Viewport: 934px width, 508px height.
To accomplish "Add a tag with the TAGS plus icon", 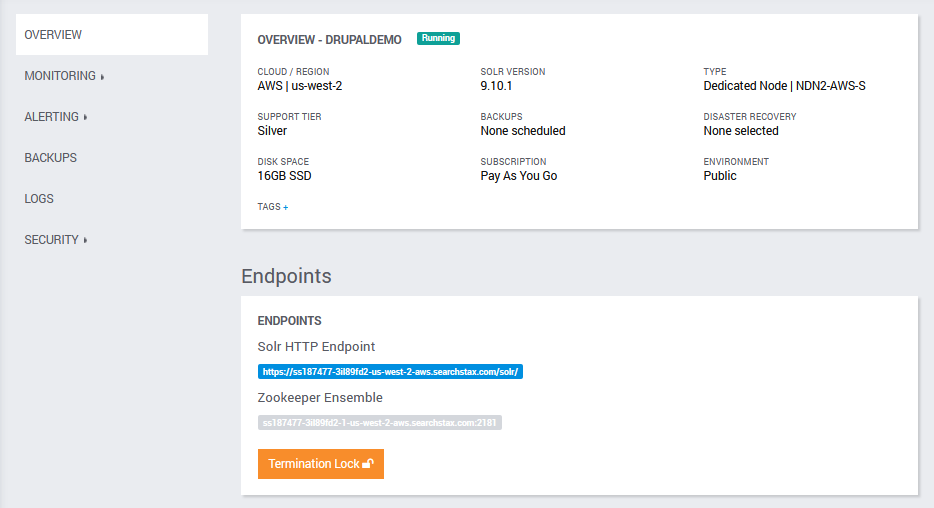I will click(285, 207).
